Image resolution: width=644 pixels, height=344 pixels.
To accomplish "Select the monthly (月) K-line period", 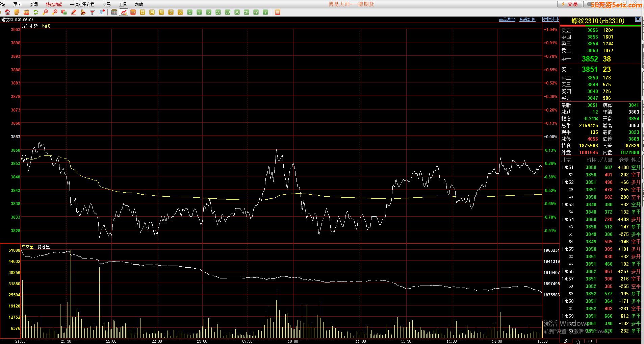I will click(161, 12).
